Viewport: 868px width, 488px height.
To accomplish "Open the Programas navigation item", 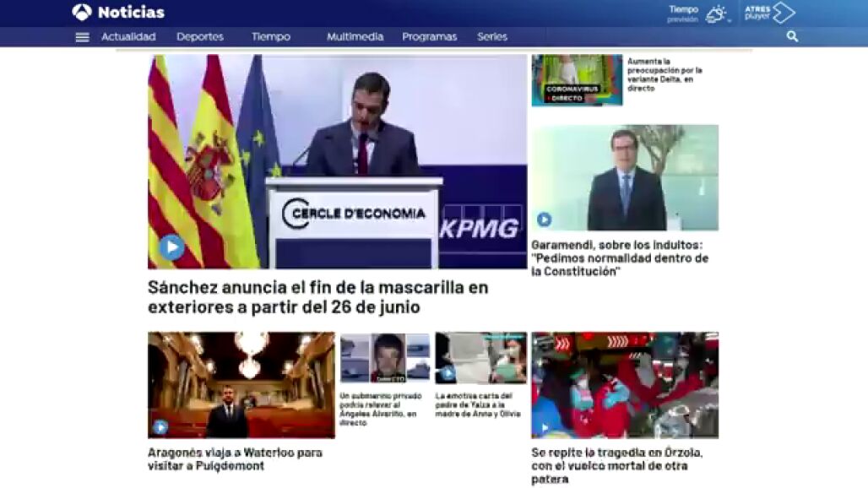I will [429, 37].
